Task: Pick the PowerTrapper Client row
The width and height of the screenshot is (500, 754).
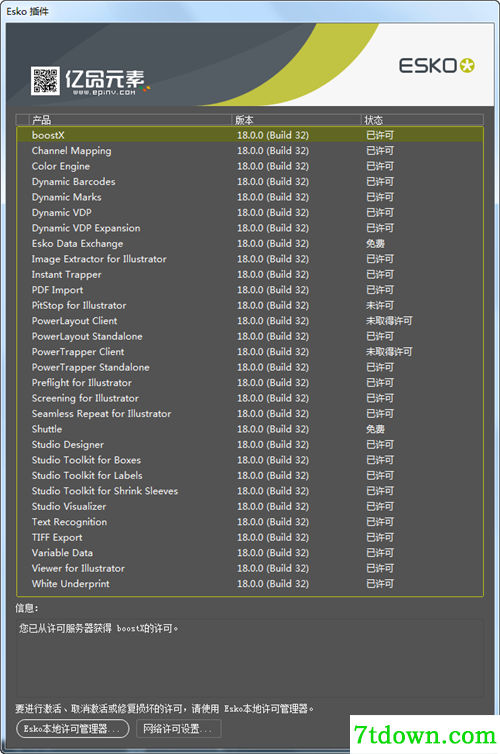Action: [250, 352]
